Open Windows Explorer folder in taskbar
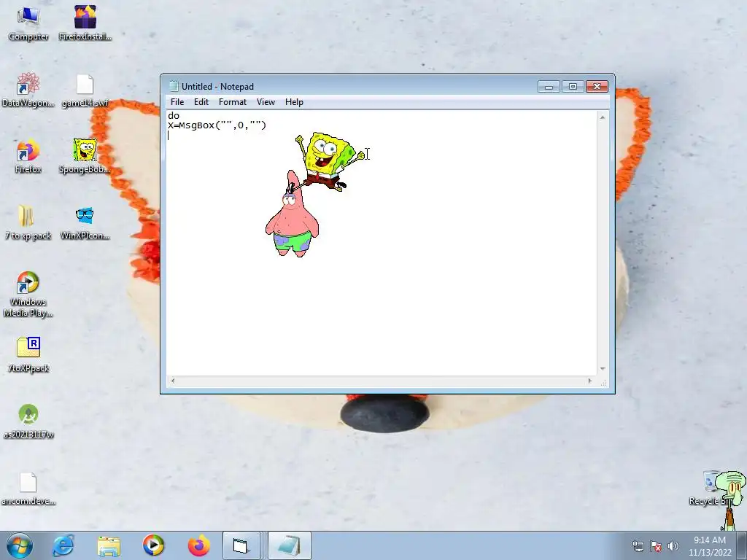 [x=109, y=546]
